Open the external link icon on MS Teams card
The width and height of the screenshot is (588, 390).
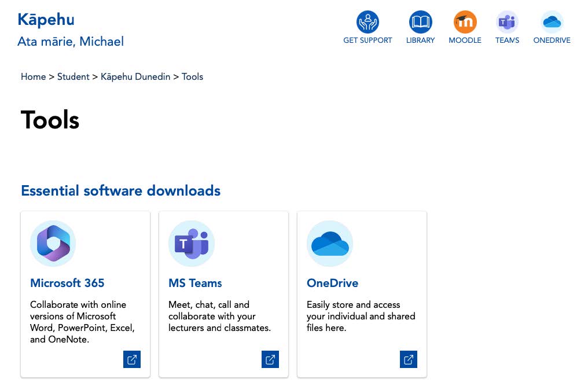tap(270, 359)
